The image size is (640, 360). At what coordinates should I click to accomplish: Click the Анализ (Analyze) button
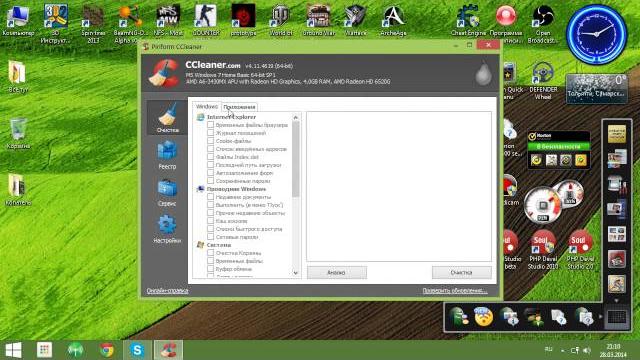pyautogui.click(x=337, y=272)
